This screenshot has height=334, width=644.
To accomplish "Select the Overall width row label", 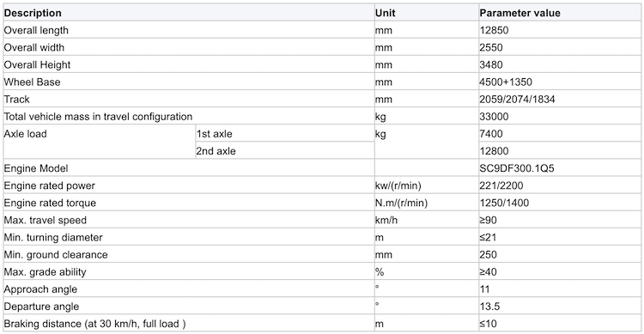I will (x=189, y=47).
